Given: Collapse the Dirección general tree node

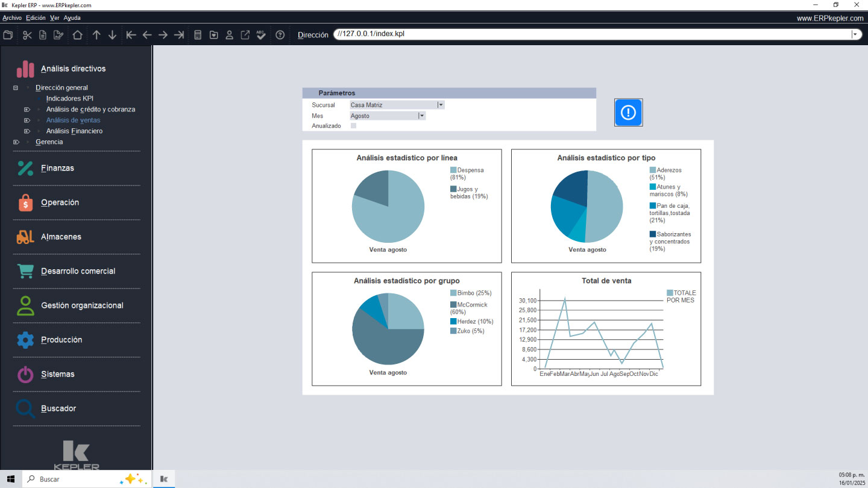Looking at the screenshot, I should click(14, 87).
